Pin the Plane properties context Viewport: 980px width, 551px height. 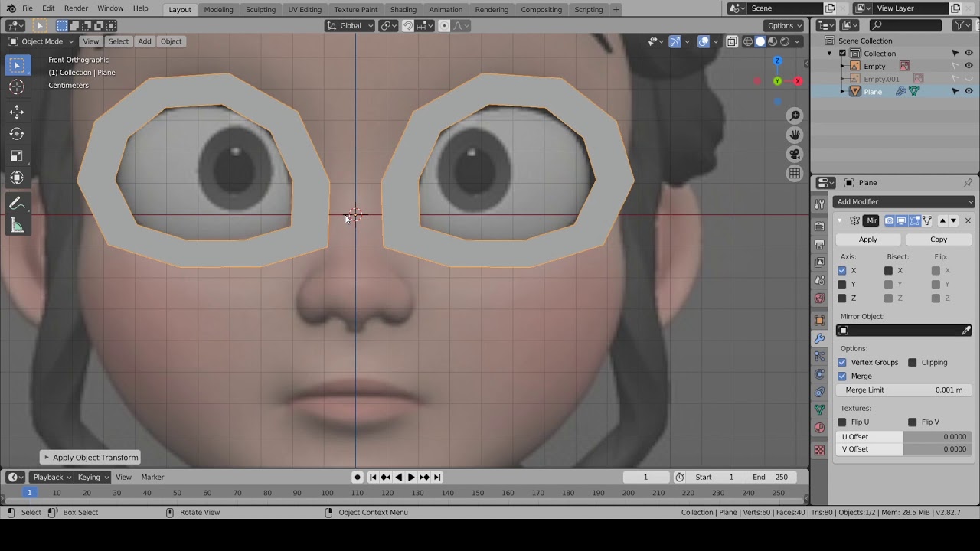[x=968, y=183]
